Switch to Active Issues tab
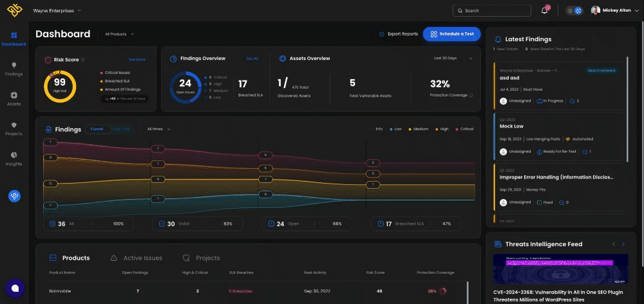 (137, 258)
